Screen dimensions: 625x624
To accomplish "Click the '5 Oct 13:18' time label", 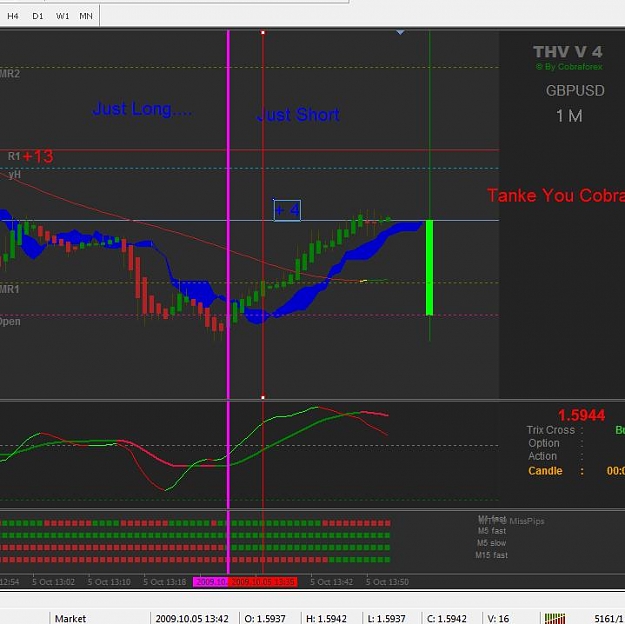I will (165, 582).
